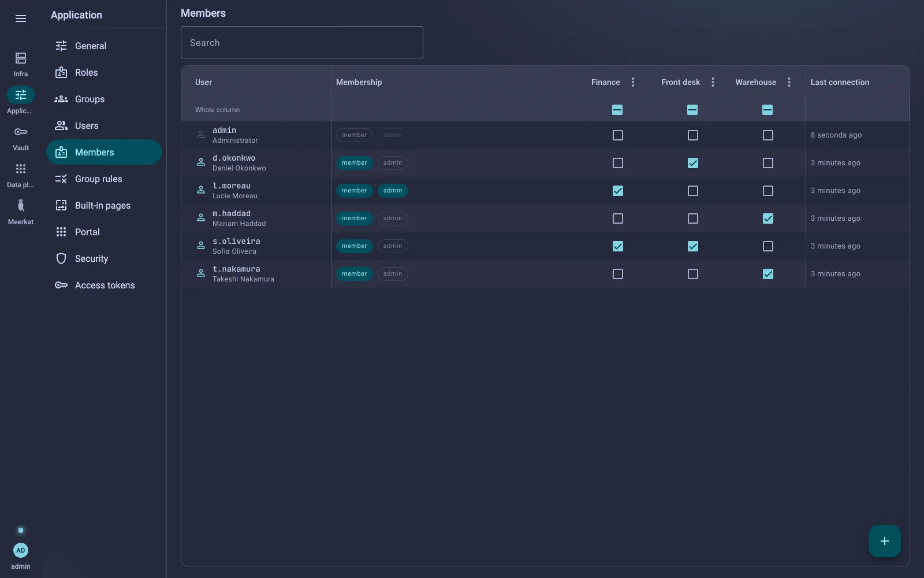Viewport: 924px width, 578px height.
Task: Click the add member plus button
Action: pos(885,541)
